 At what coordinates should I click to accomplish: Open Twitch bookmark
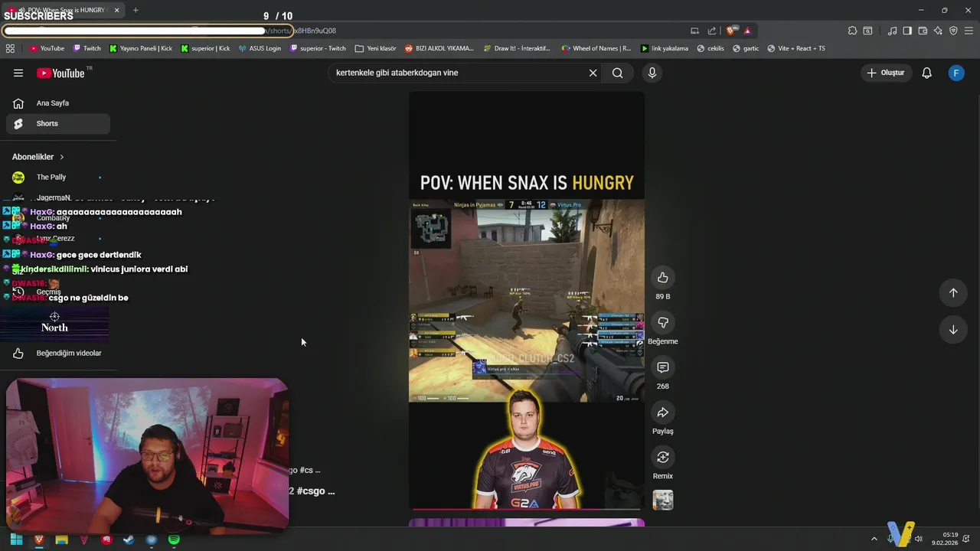[x=87, y=48]
